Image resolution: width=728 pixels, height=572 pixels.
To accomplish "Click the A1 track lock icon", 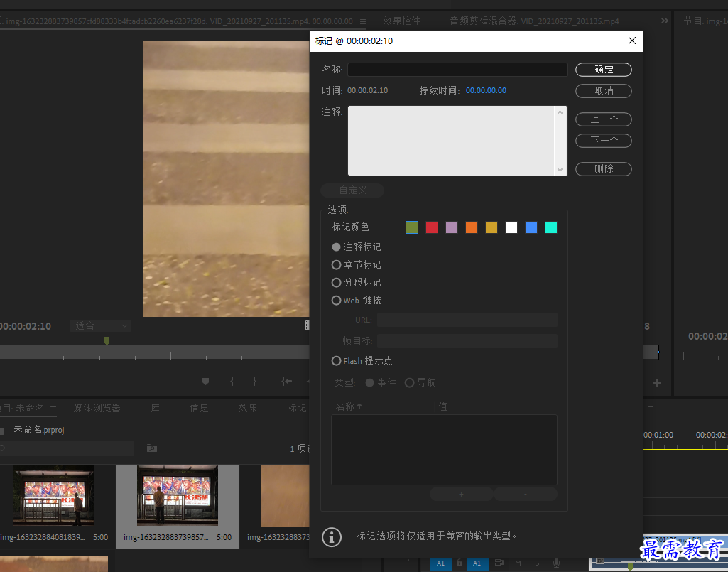I will coord(460,563).
